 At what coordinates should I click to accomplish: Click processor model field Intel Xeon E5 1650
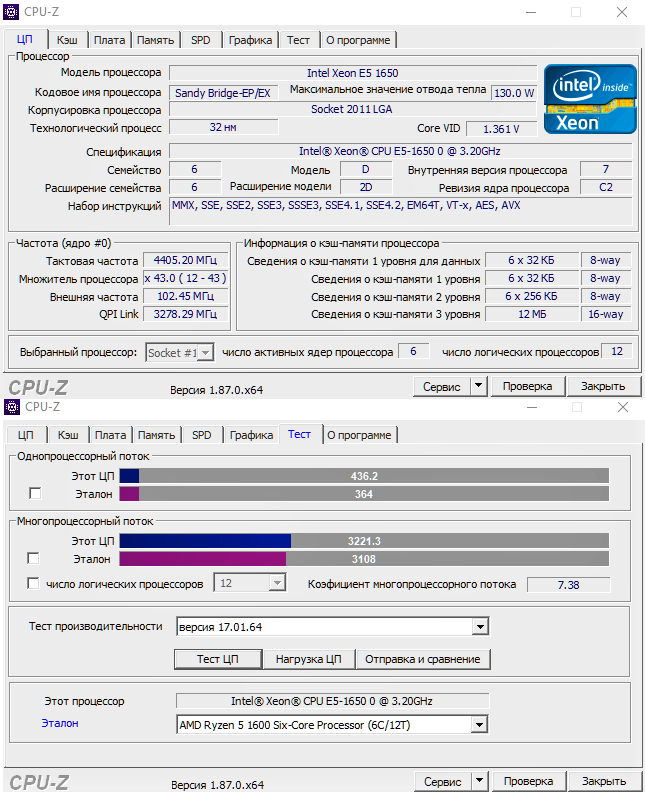pyautogui.click(x=353, y=73)
